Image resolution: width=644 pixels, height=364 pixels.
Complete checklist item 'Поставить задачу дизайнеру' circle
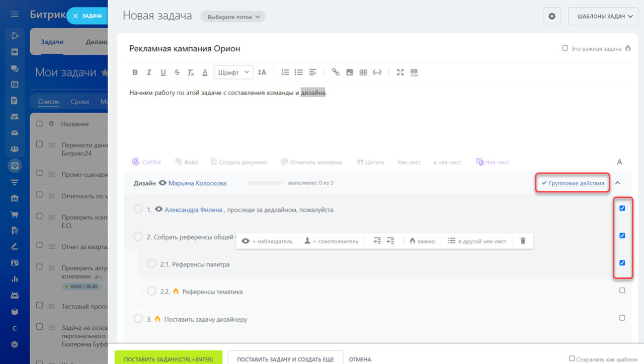point(138,318)
